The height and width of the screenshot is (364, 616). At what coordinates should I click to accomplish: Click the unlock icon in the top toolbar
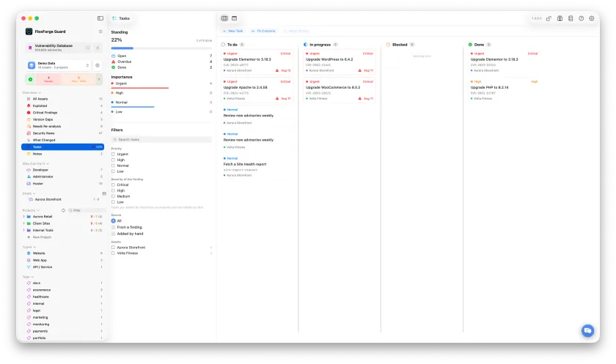tap(549, 18)
